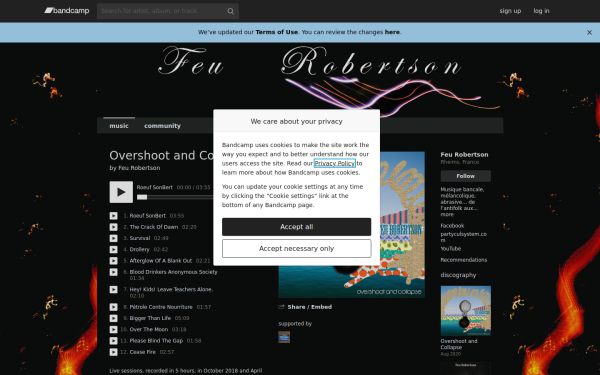This screenshot has height=375, width=600.
Task: Accept all cookies
Action: click(297, 227)
